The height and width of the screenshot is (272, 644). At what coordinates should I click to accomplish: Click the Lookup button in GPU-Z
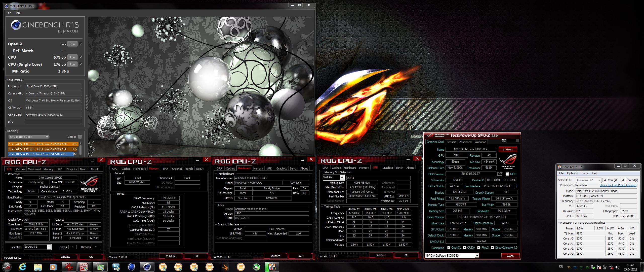[x=508, y=149]
